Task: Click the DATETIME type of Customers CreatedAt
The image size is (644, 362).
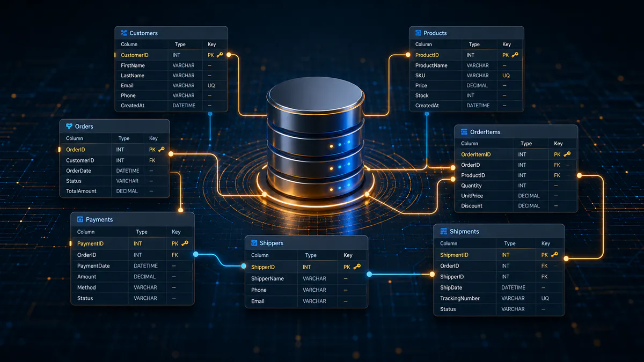Action: coord(184,106)
